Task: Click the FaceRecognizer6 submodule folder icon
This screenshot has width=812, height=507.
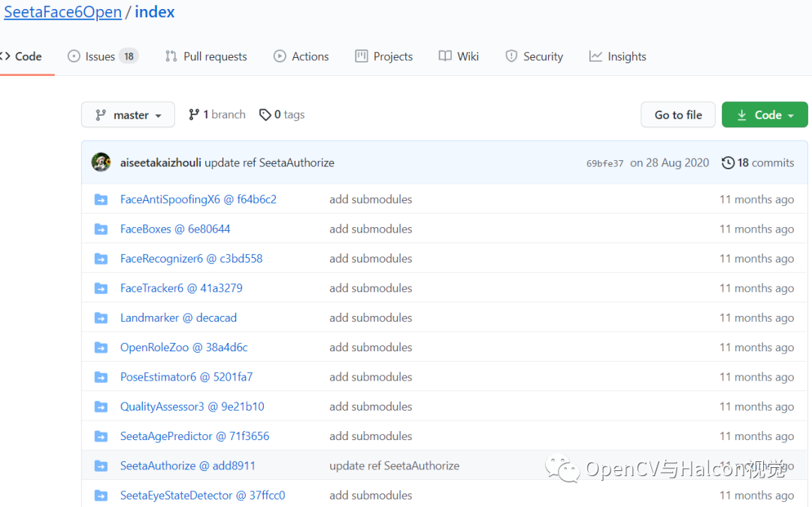Action: coord(101,259)
